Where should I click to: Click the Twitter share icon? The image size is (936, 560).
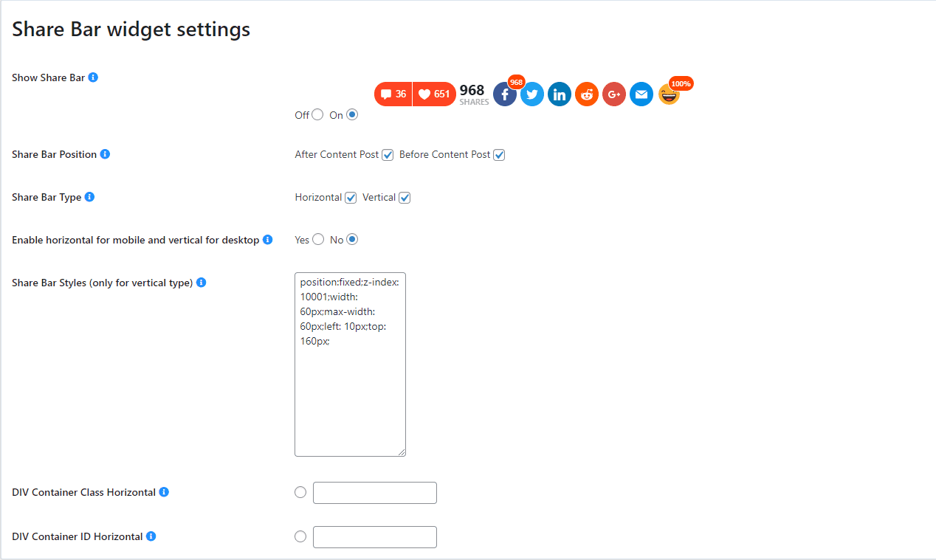(x=532, y=94)
